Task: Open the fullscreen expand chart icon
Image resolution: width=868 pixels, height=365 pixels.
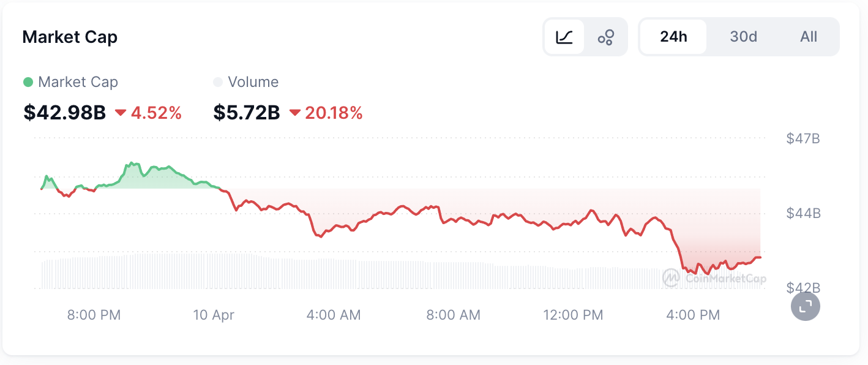Action: 805,306
